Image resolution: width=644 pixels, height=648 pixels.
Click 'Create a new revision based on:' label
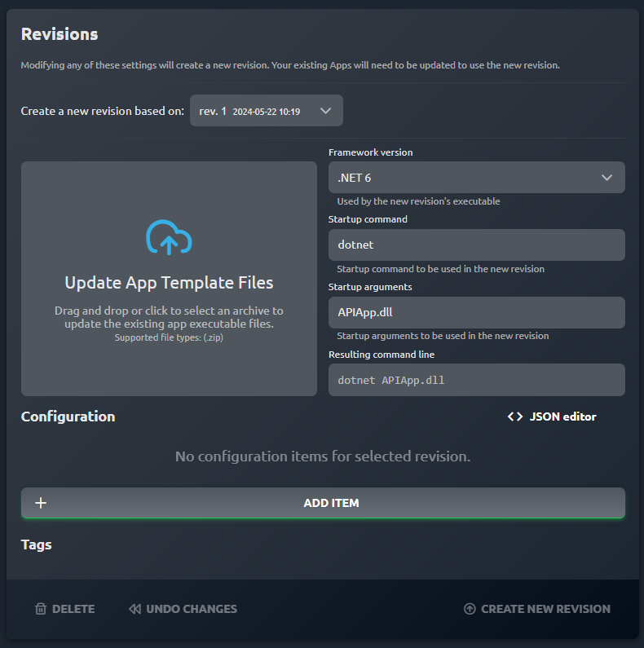point(103,111)
